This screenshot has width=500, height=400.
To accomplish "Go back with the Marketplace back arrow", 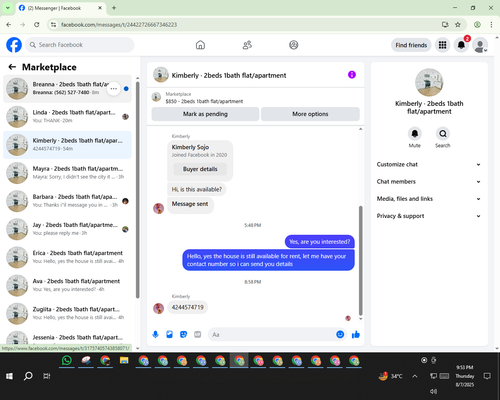I will pos(12,67).
